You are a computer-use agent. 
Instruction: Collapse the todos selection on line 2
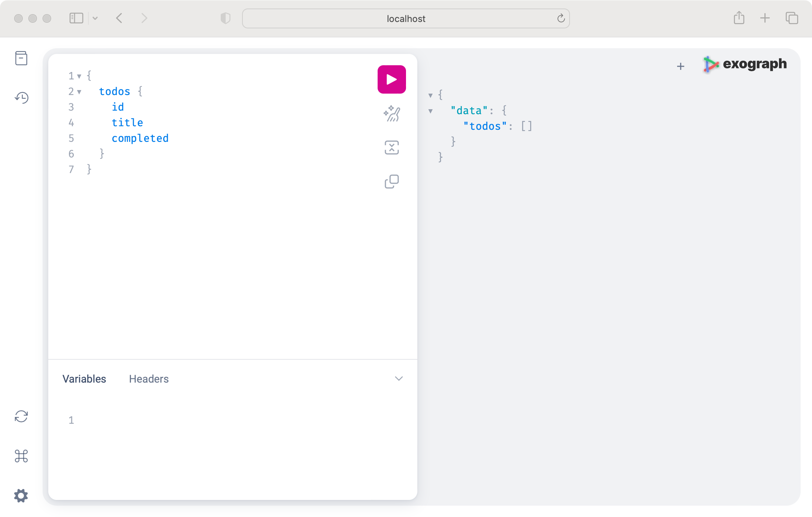[x=79, y=91]
